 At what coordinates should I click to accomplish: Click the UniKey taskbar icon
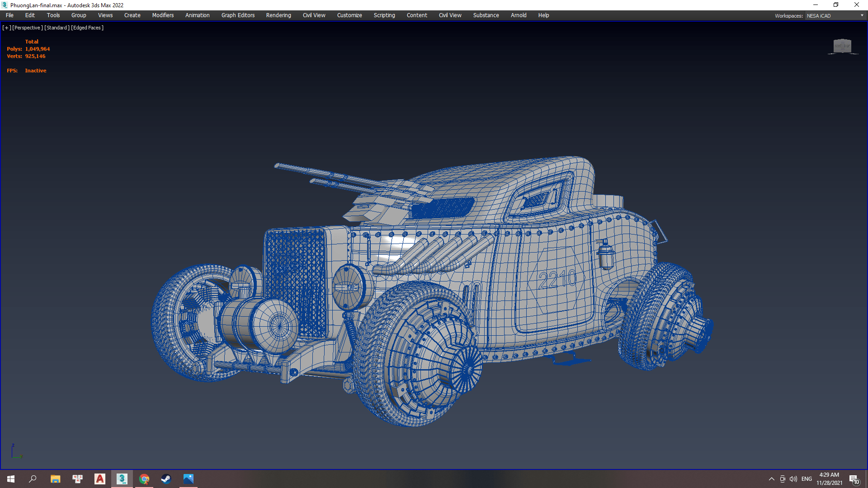[78, 479]
